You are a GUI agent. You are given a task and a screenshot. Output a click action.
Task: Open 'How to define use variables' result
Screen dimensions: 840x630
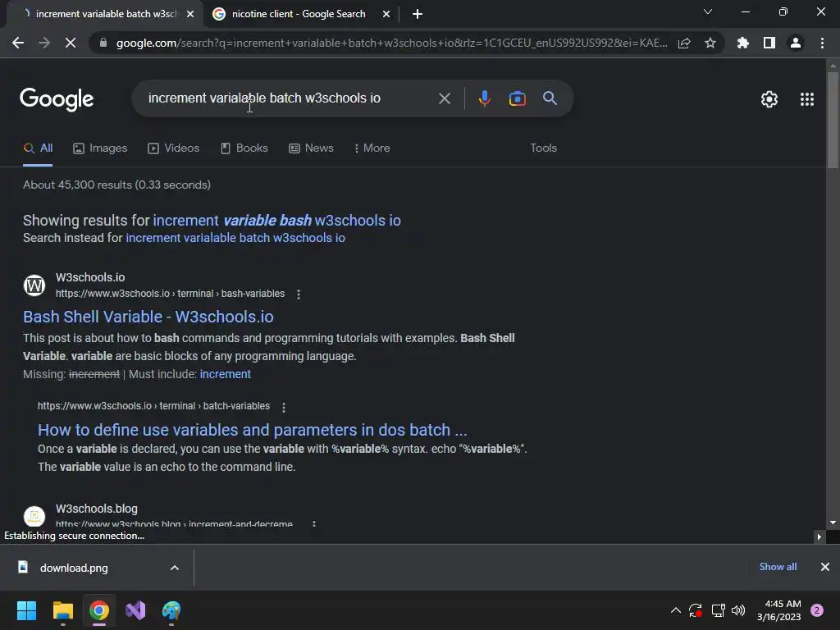point(253,430)
